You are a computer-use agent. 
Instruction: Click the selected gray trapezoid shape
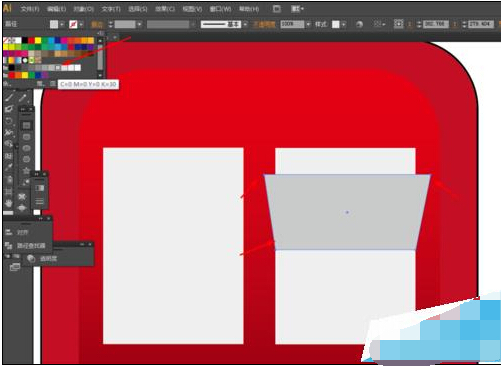[x=347, y=212]
